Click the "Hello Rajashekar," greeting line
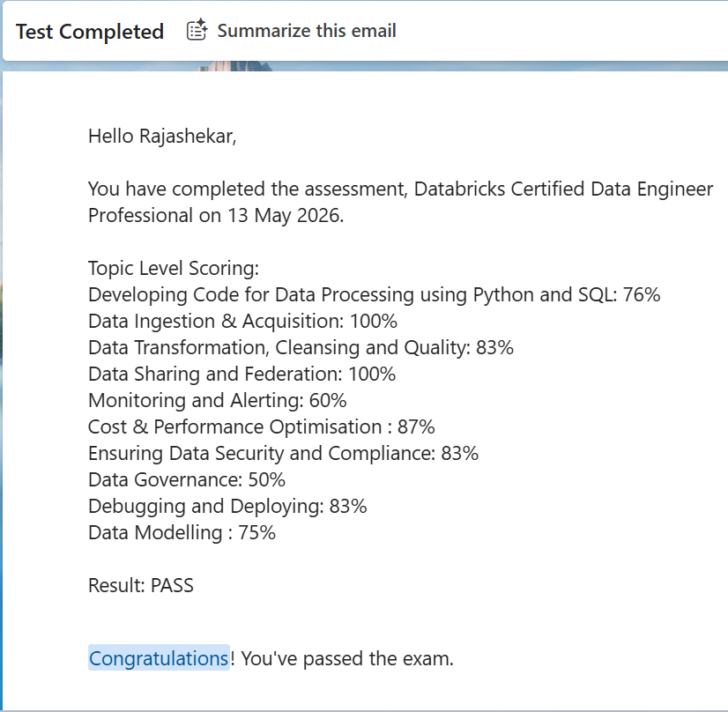Viewport: 728px width, 712px height. (162, 136)
